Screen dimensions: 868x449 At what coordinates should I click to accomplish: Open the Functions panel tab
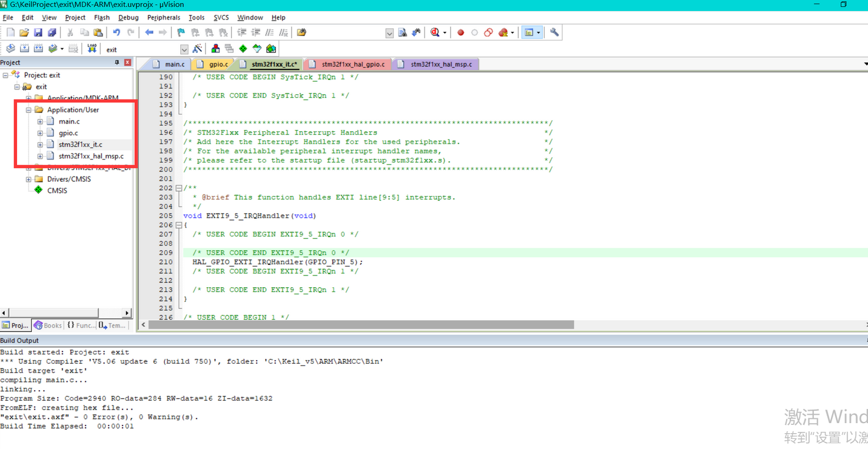(80, 325)
